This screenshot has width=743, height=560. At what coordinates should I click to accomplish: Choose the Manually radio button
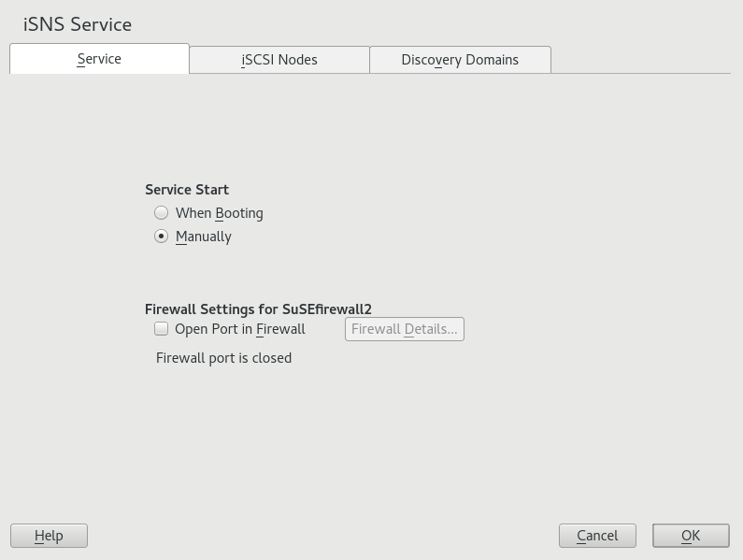point(162,237)
